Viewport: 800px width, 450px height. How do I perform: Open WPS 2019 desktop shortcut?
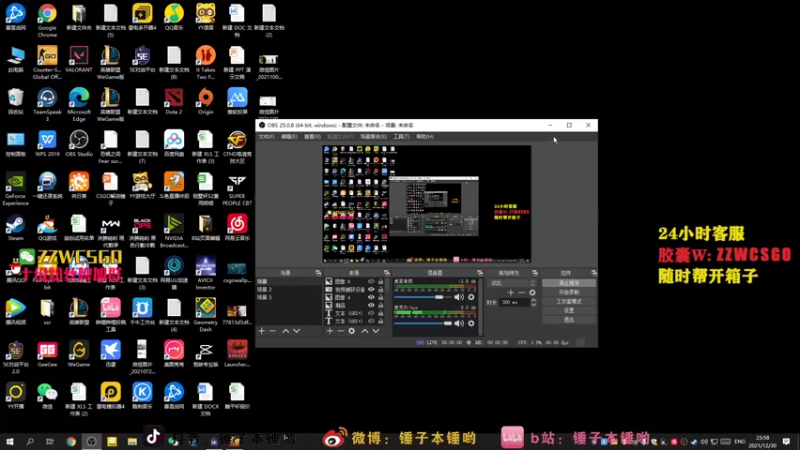pyautogui.click(x=47, y=143)
